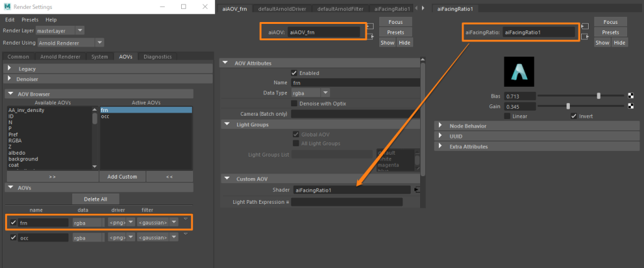Expand the Legacy section
The height and width of the screenshot is (268, 644).
(x=108, y=69)
